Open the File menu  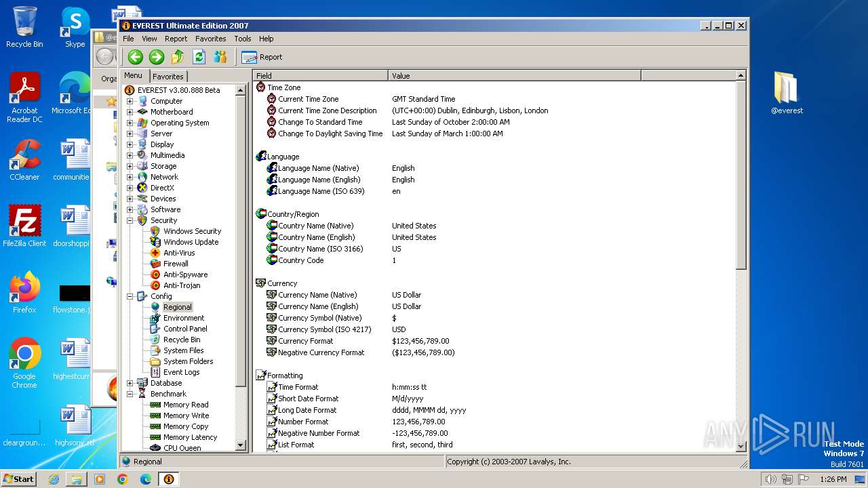128,39
